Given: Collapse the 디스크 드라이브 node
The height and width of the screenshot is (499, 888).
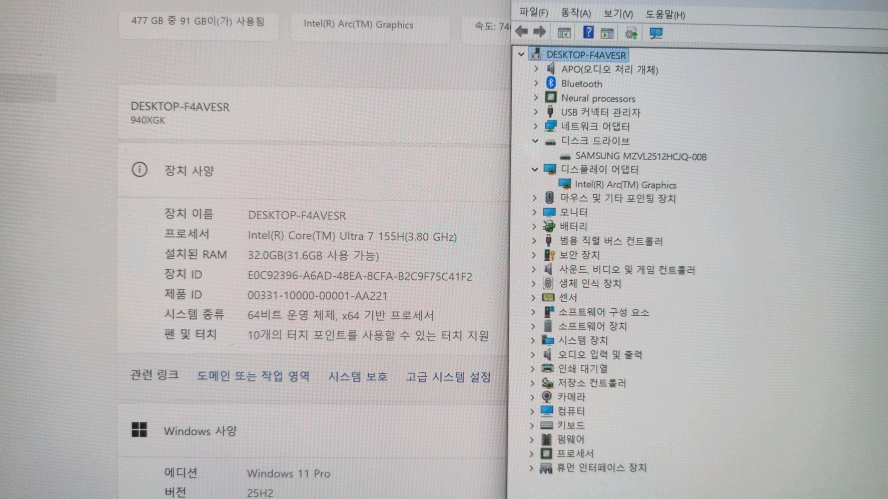Looking at the screenshot, I should (x=535, y=140).
